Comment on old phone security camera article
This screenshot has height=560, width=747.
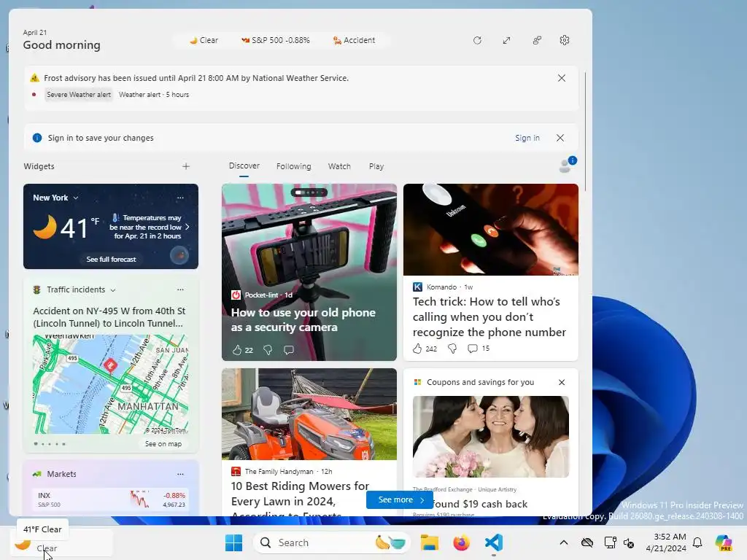tap(289, 350)
